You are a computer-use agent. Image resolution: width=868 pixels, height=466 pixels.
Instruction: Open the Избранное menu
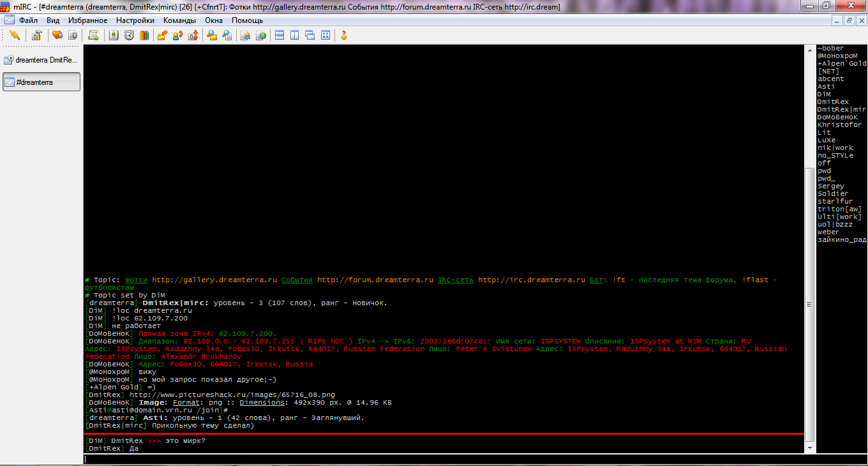click(88, 20)
